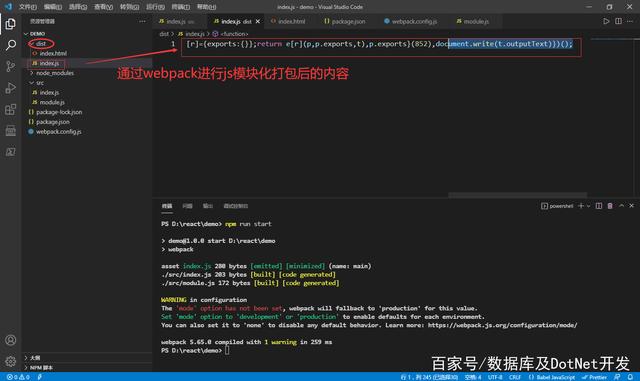Open package.json in the file tree

coord(53,122)
